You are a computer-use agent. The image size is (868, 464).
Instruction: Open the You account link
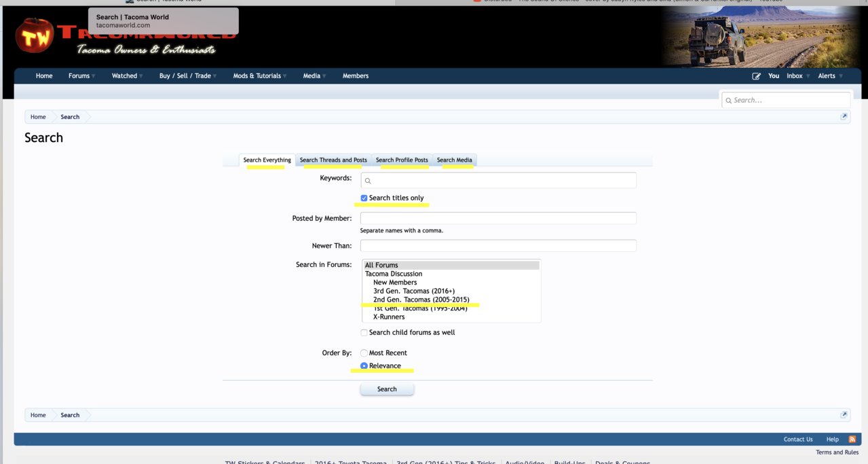click(x=774, y=76)
